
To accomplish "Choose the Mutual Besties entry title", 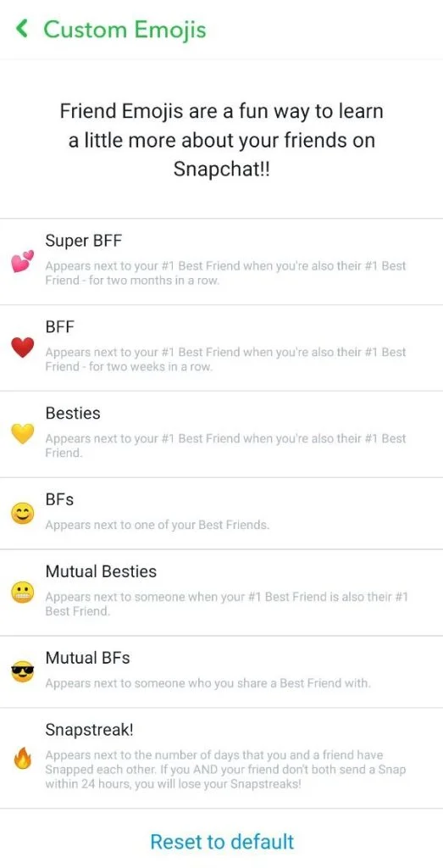I will pos(101,571).
